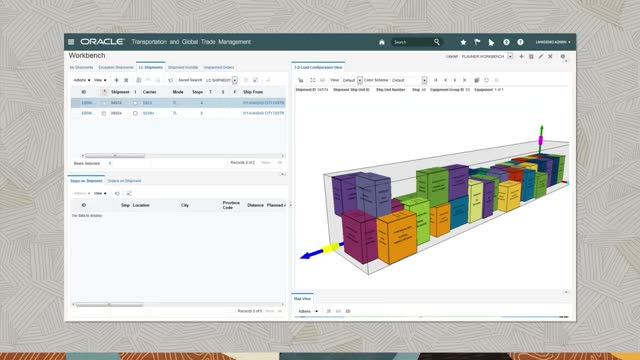Go to next equipment in 3D view
This screenshot has height=360, width=640.
pyautogui.click(x=455, y=80)
